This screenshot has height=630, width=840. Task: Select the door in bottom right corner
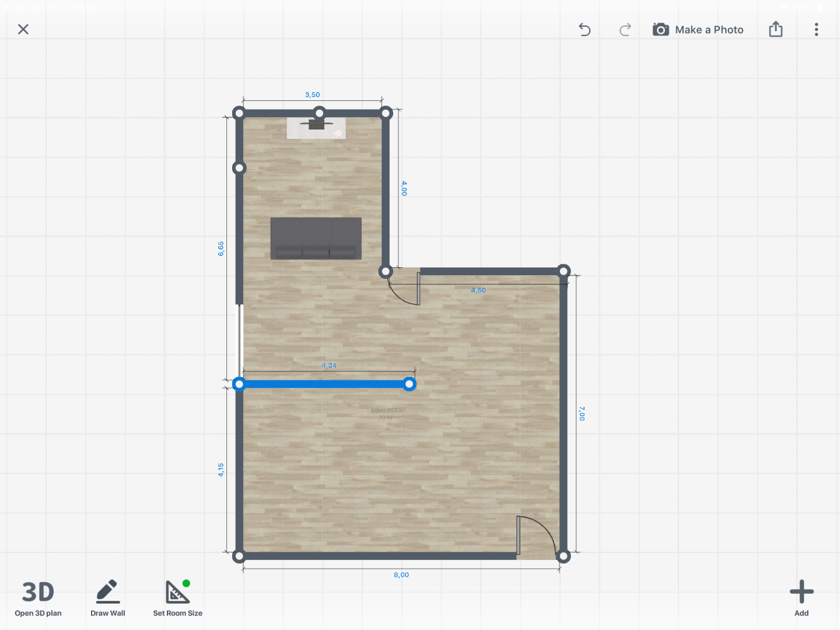535,535
